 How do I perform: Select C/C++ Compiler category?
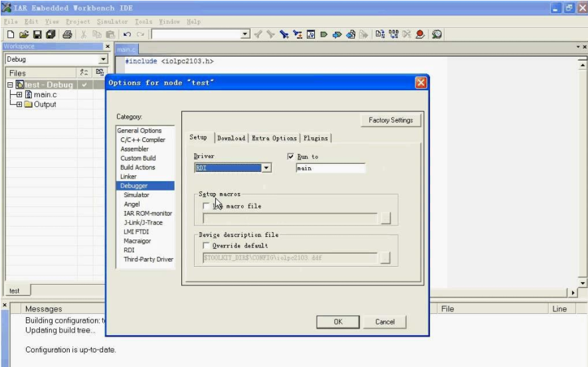click(143, 139)
